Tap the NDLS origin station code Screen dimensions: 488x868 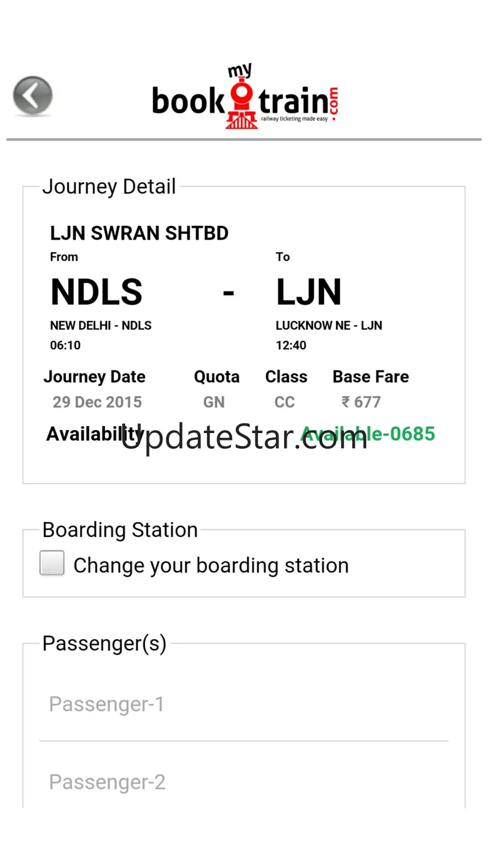click(x=96, y=292)
